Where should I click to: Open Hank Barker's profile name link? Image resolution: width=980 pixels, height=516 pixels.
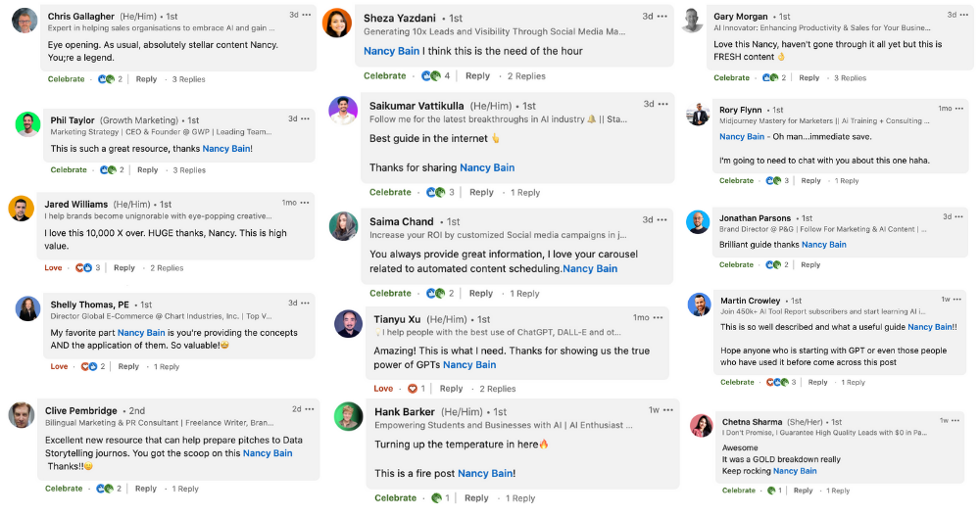coord(405,411)
